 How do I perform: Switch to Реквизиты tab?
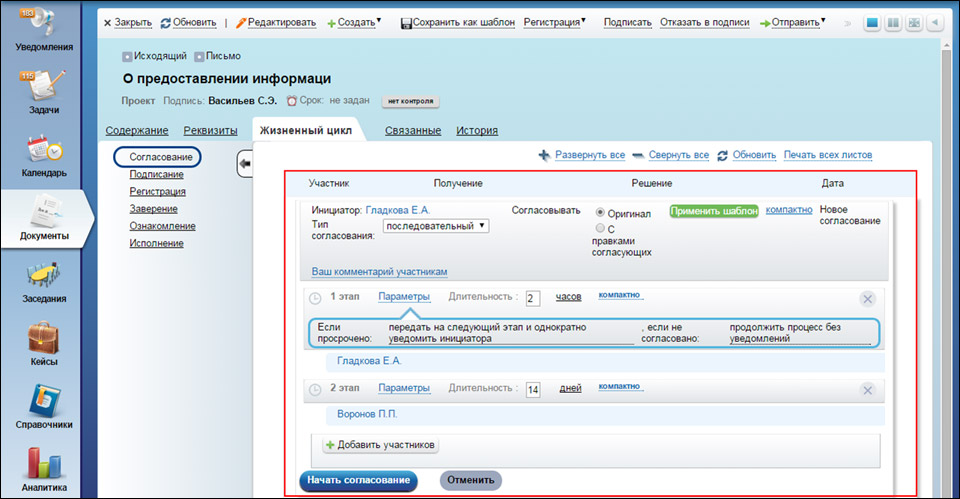pos(211,130)
